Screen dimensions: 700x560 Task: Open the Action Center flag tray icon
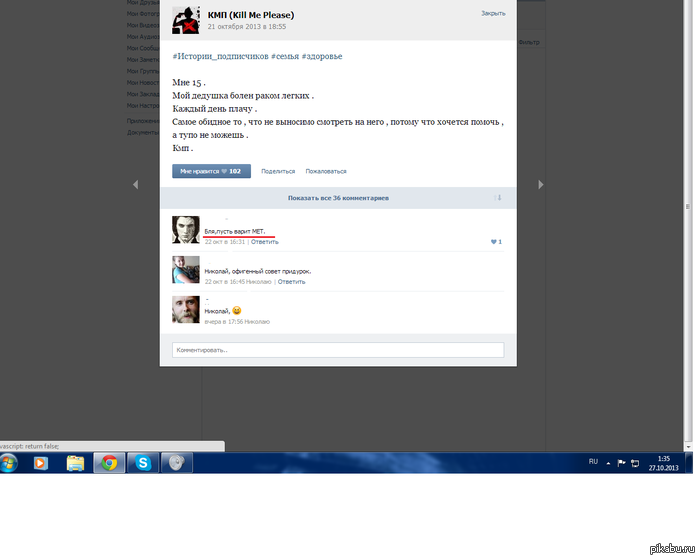tap(621, 463)
